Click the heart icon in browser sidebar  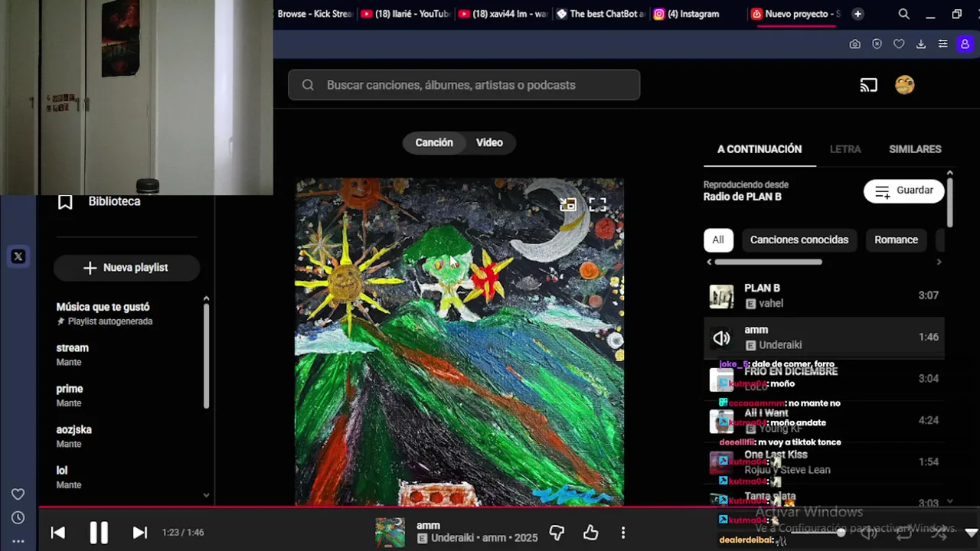pyautogui.click(x=18, y=494)
